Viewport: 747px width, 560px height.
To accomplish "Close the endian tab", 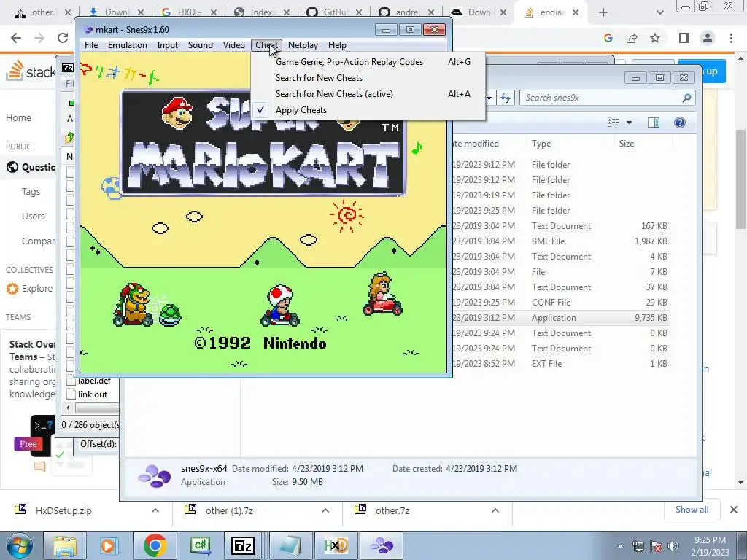I will (x=576, y=12).
